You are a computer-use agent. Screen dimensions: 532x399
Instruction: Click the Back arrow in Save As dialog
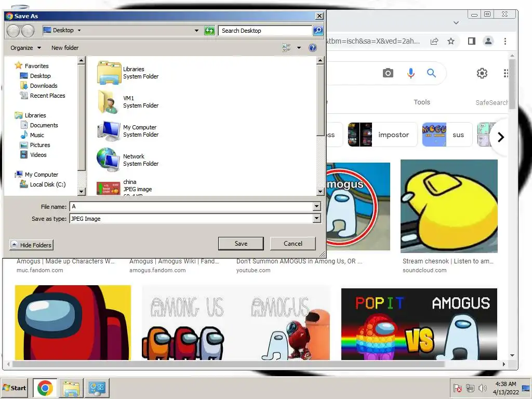point(13,31)
